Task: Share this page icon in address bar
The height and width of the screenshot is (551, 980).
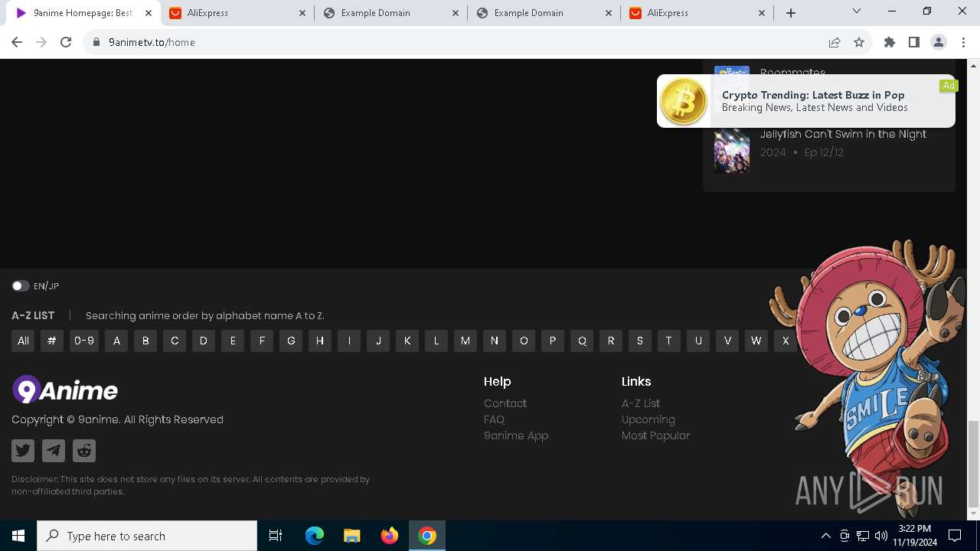Action: (x=835, y=42)
